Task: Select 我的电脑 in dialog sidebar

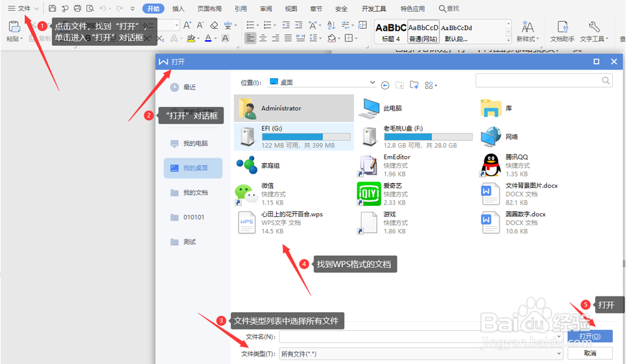Action: [193, 143]
